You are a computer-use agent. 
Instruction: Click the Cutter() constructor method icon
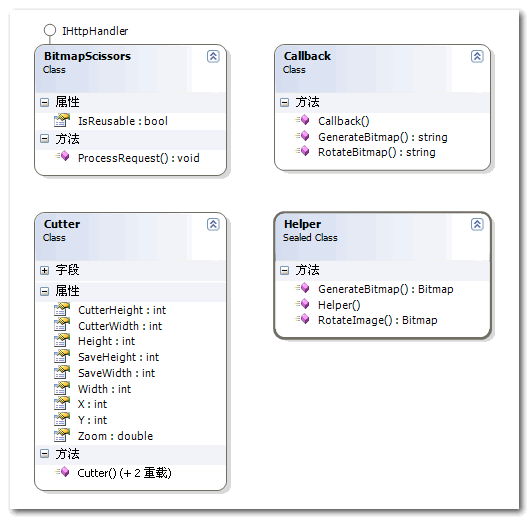pos(62,472)
